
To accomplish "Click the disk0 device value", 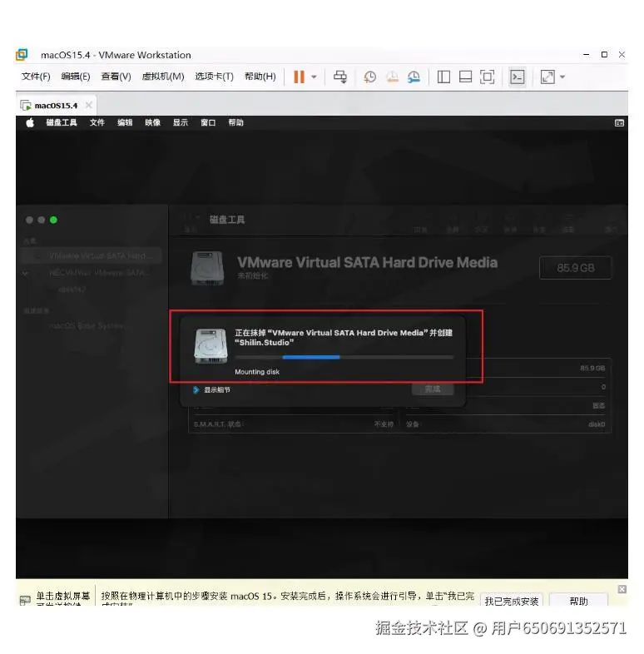I will (x=597, y=424).
